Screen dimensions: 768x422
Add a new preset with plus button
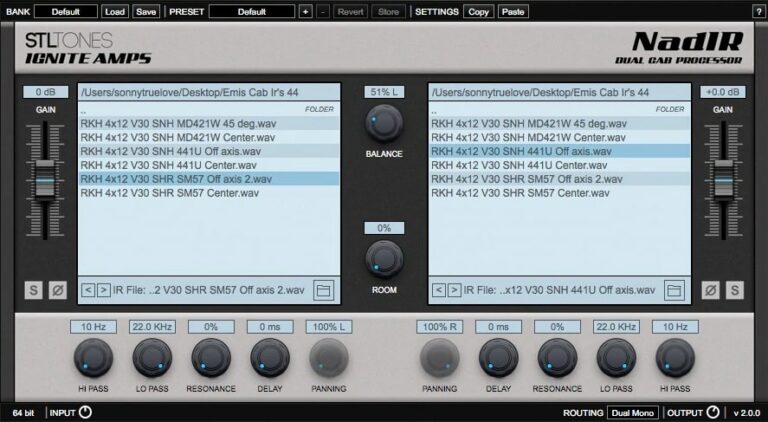coord(306,12)
